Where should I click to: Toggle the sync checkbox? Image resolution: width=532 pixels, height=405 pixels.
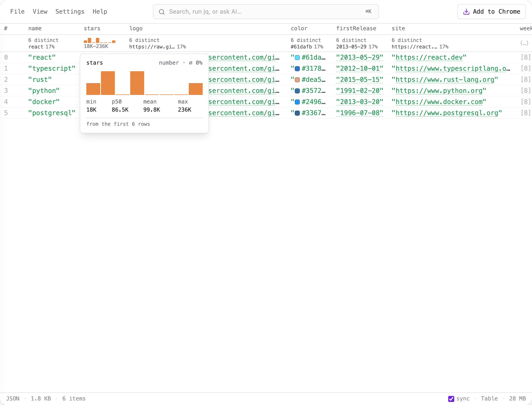click(451, 399)
